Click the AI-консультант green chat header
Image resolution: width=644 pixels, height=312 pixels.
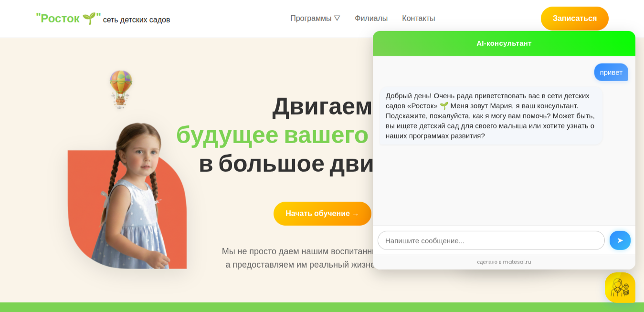(504, 43)
